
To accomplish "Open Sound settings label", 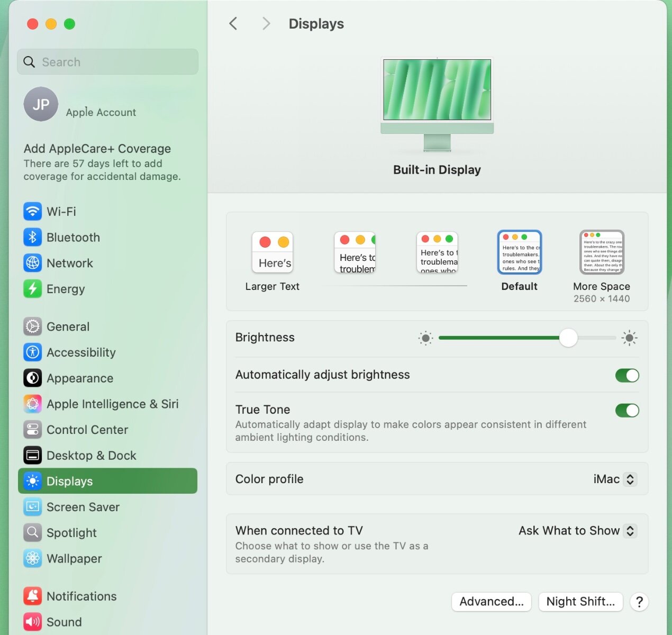I will coord(64,622).
